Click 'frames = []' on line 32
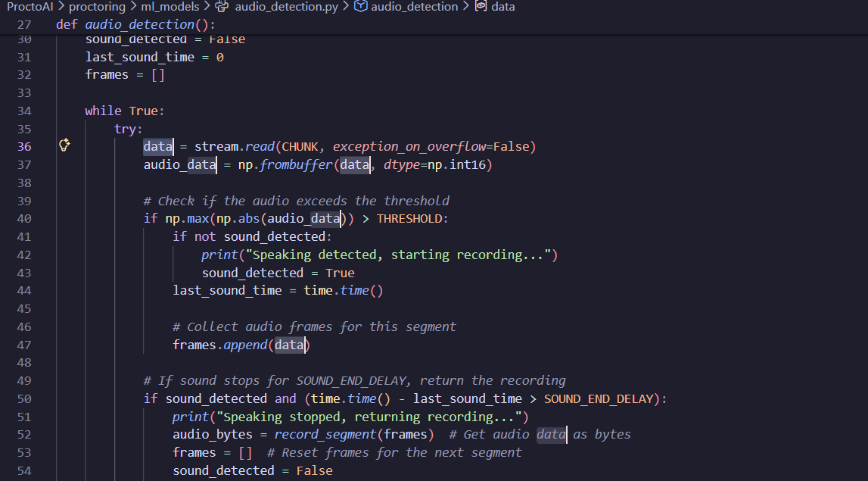Viewport: 868px width, 481px height. pyautogui.click(x=125, y=75)
